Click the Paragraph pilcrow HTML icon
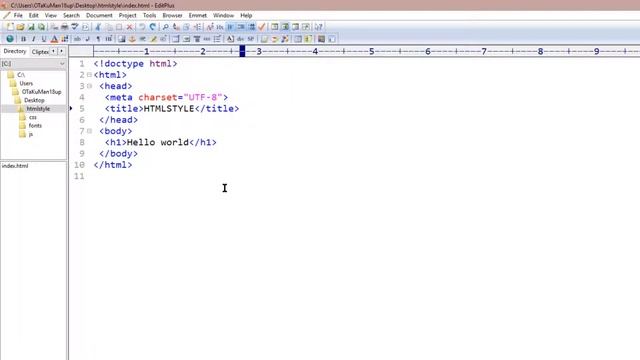The width and height of the screenshot is (640, 360). click(x=98, y=39)
